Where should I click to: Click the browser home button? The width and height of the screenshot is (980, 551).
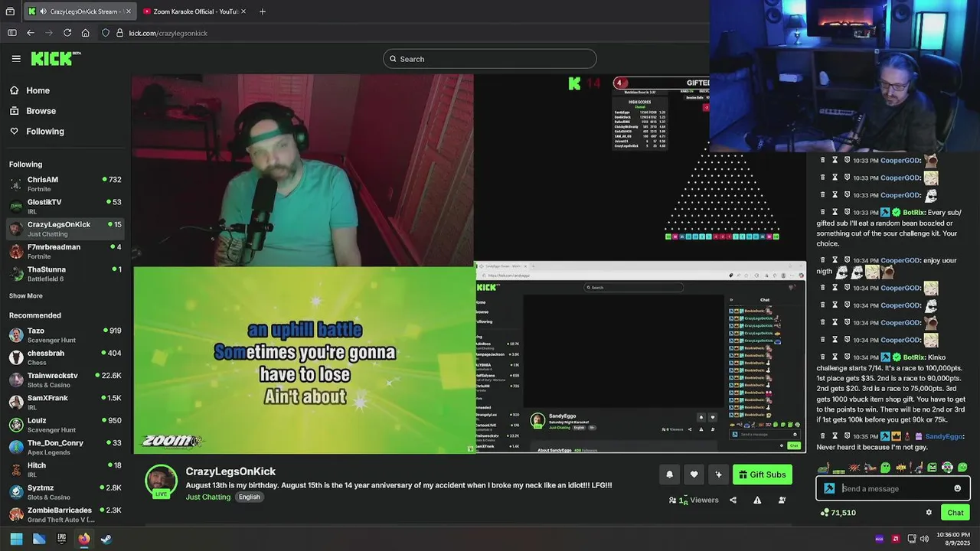(x=86, y=33)
